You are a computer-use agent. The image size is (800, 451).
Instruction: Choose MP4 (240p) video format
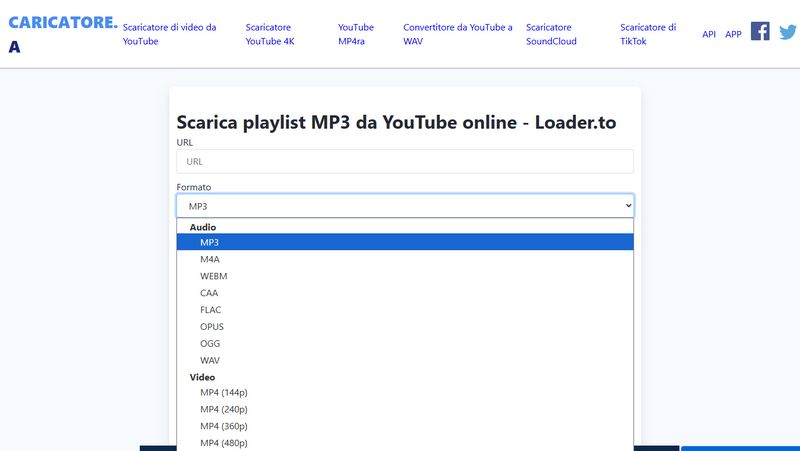pyautogui.click(x=405, y=409)
